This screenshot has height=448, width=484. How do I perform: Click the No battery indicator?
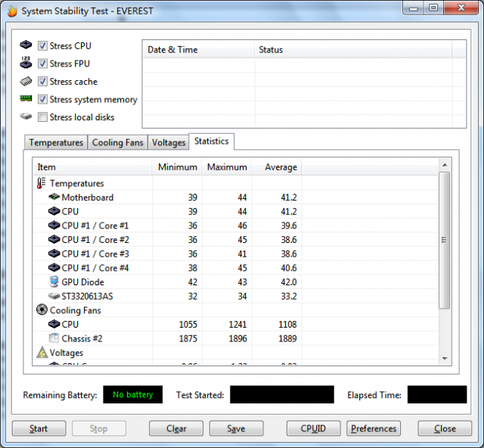133,394
